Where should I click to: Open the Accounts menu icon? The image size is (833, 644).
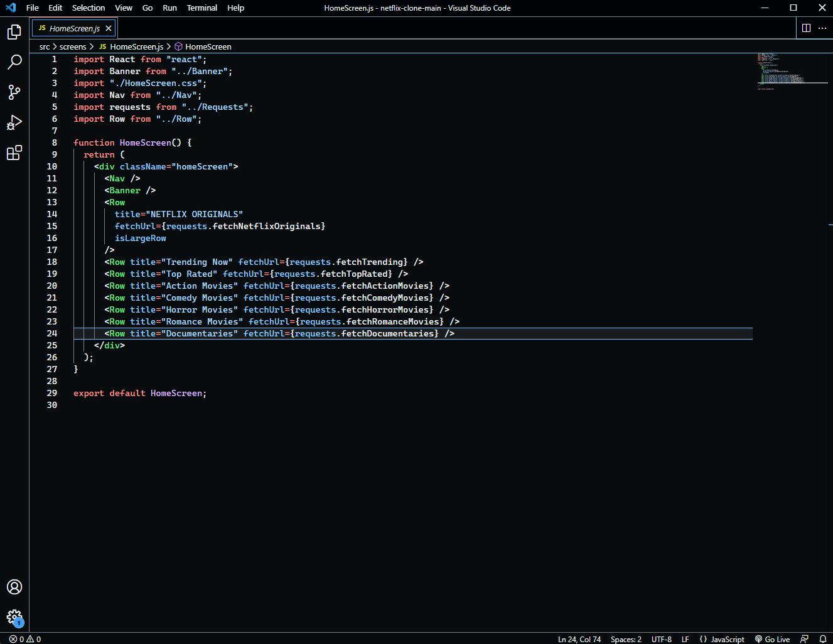pos(14,587)
